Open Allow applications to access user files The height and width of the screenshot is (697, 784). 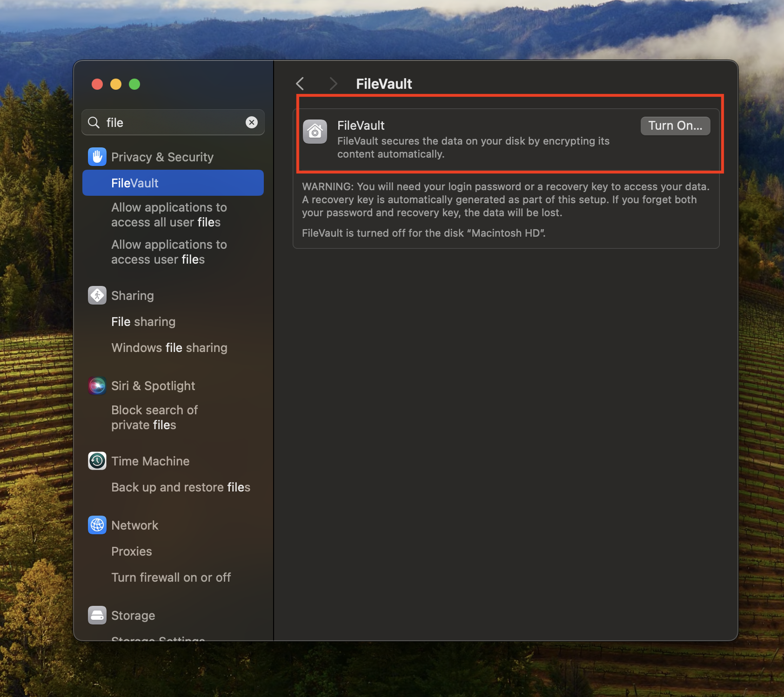click(169, 252)
